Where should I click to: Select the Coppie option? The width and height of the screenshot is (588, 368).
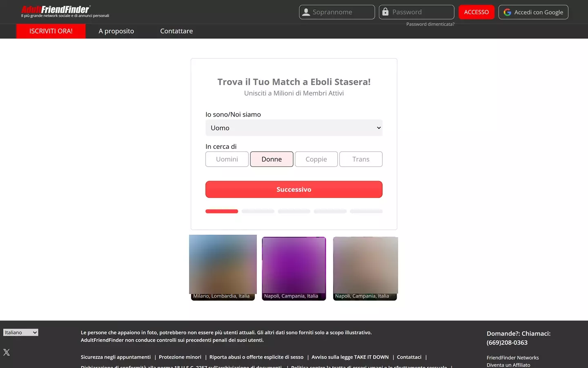point(316,159)
